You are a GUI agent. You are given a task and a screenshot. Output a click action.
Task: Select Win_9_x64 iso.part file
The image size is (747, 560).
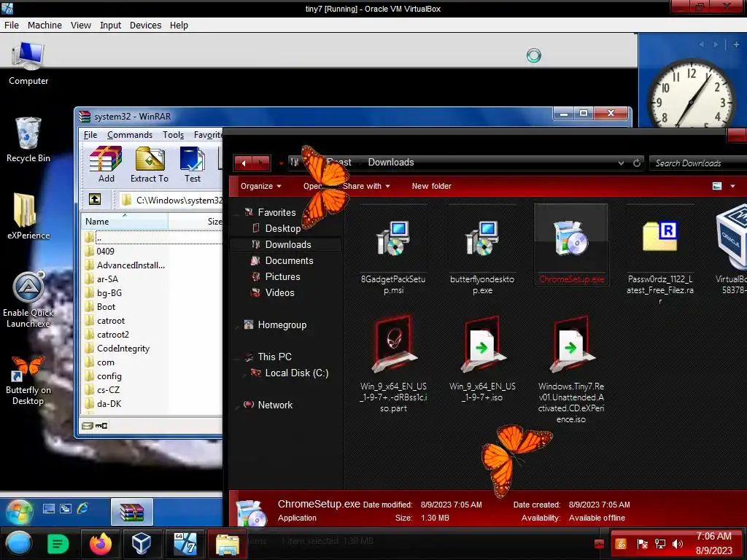coord(393,365)
